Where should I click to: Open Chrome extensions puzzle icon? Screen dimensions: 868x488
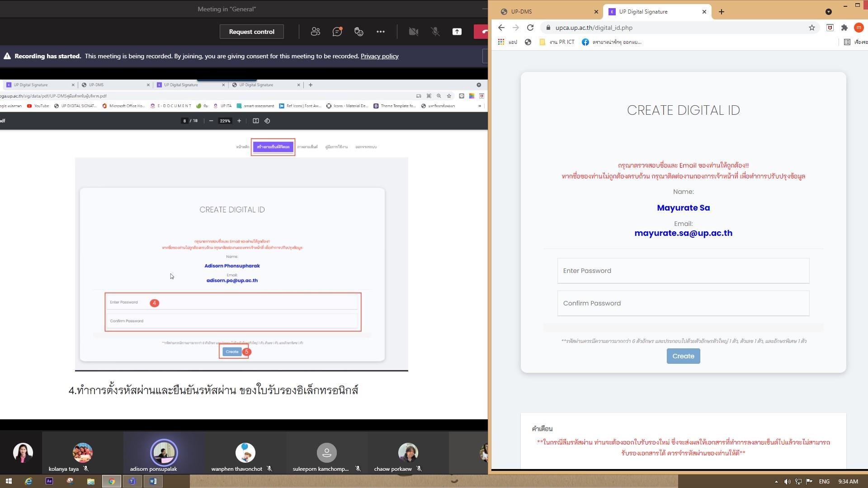click(844, 28)
